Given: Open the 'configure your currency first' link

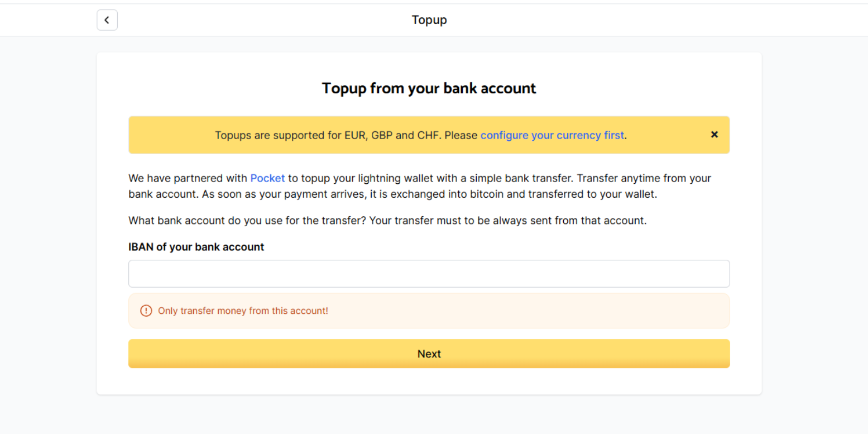Looking at the screenshot, I should pyautogui.click(x=552, y=135).
